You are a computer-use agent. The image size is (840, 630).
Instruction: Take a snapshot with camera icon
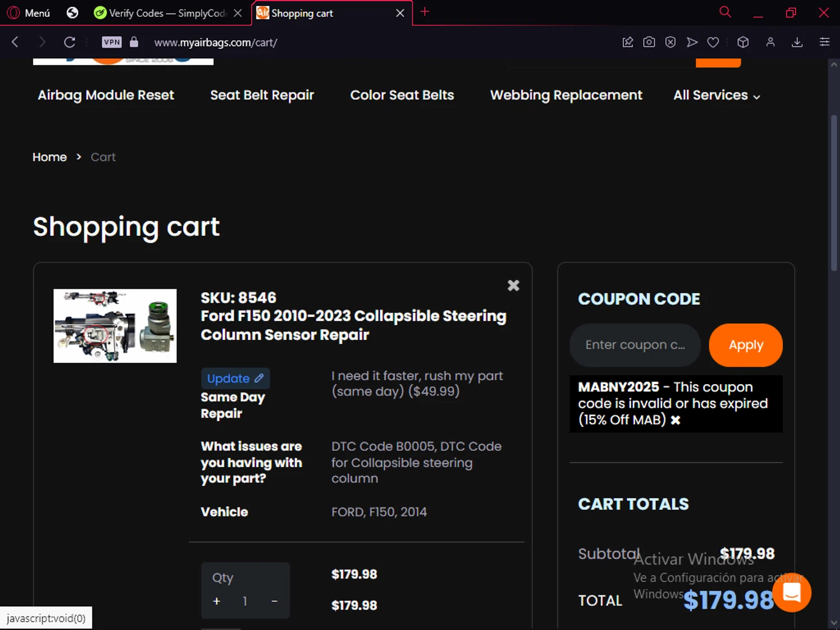point(649,42)
